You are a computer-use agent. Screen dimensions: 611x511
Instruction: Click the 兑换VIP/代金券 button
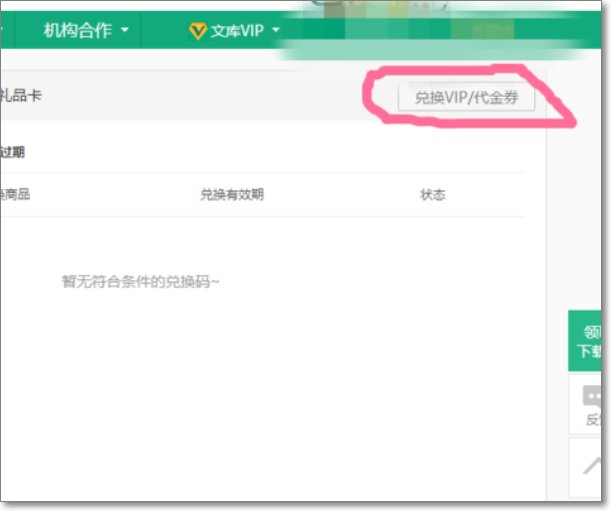point(466,97)
